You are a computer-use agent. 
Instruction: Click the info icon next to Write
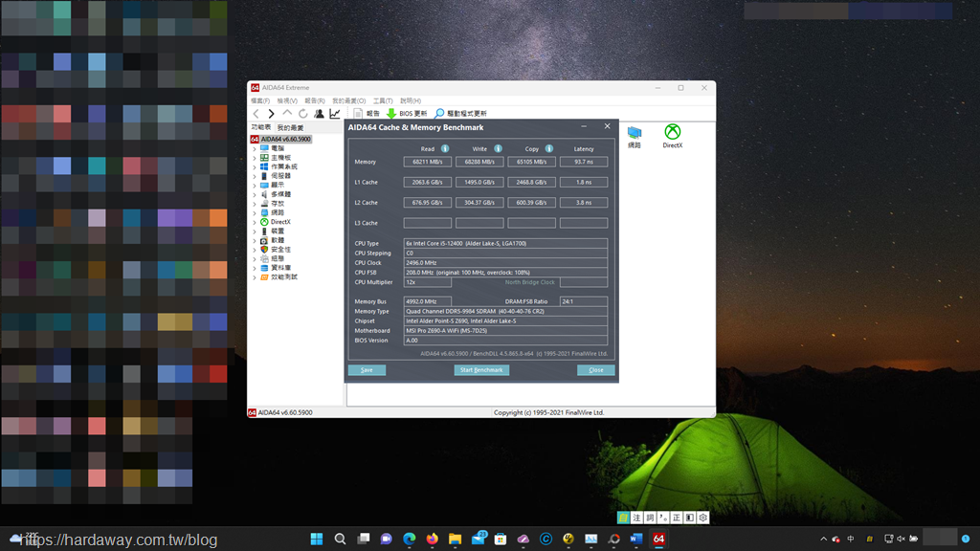(498, 148)
